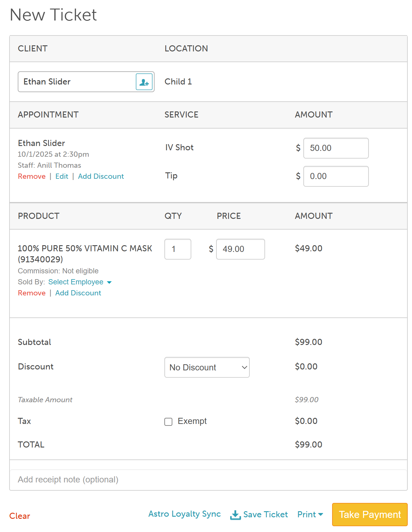
Task: Focus the client name field
Action: (77, 82)
